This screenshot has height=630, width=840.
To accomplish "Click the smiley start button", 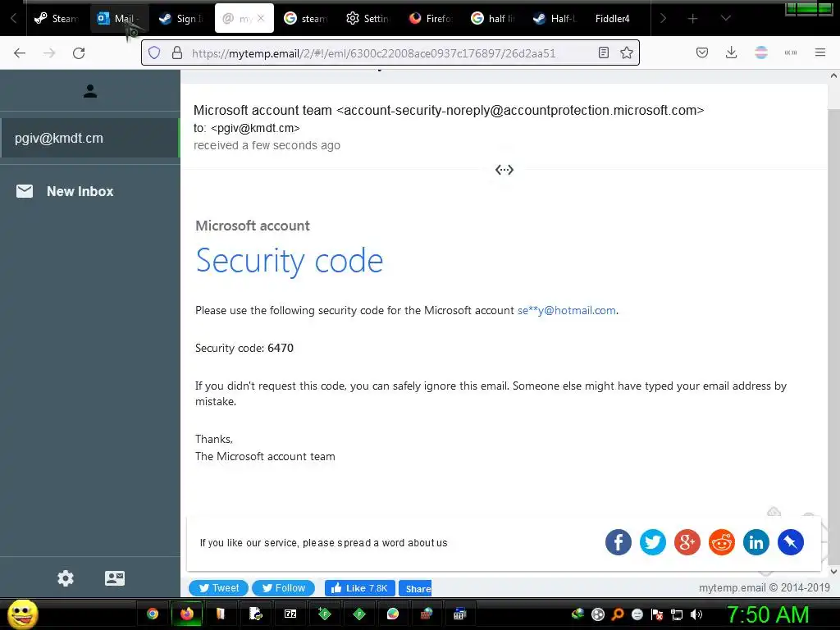I will coord(22,614).
